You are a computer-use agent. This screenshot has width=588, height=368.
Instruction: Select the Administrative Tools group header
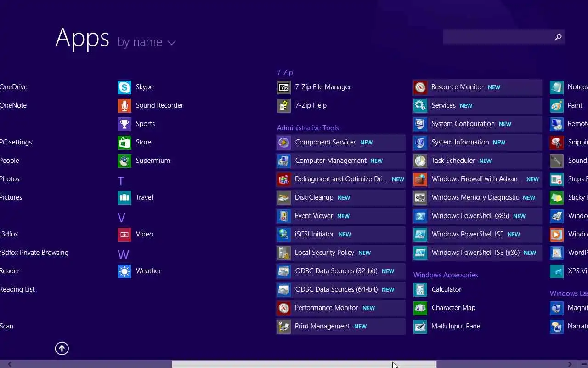(308, 128)
